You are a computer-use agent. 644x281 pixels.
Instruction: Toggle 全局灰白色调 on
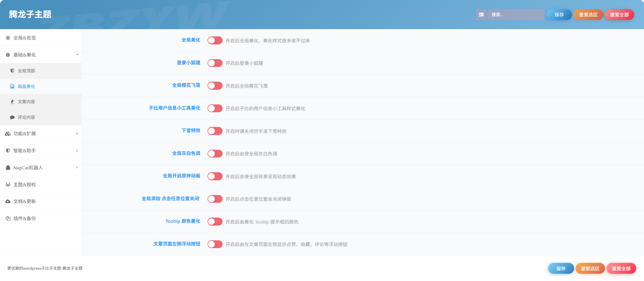pos(215,153)
